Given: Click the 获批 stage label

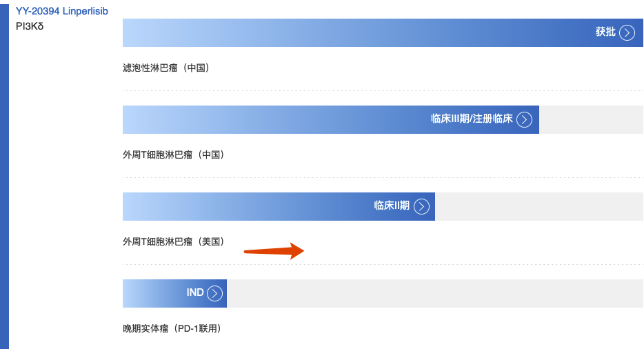Looking at the screenshot, I should 605,32.
